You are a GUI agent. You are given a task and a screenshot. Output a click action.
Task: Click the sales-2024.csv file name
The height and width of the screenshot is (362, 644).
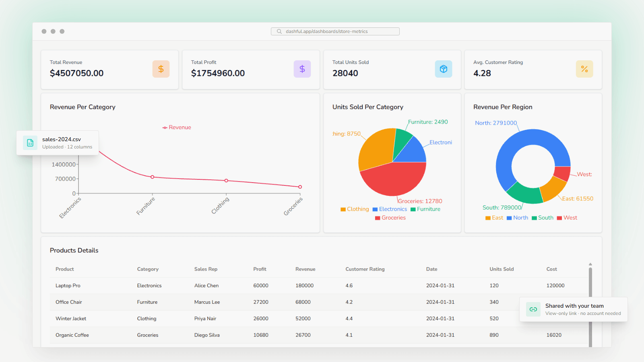coord(62,139)
